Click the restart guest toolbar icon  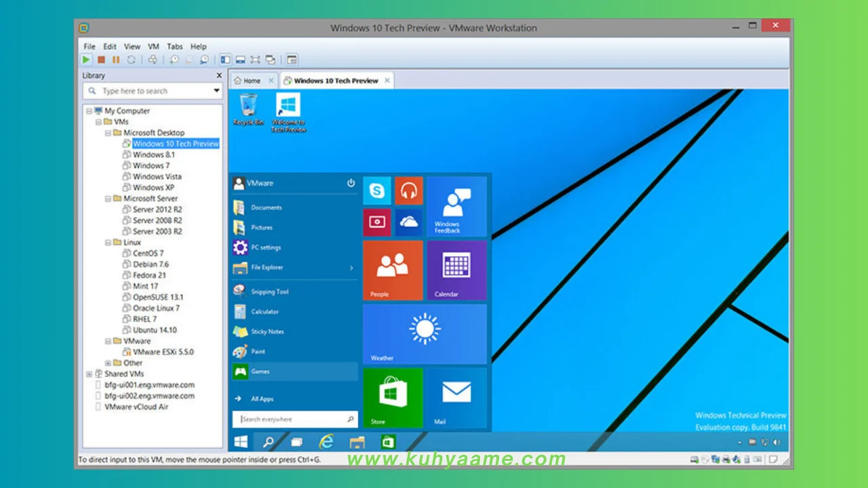(x=131, y=60)
